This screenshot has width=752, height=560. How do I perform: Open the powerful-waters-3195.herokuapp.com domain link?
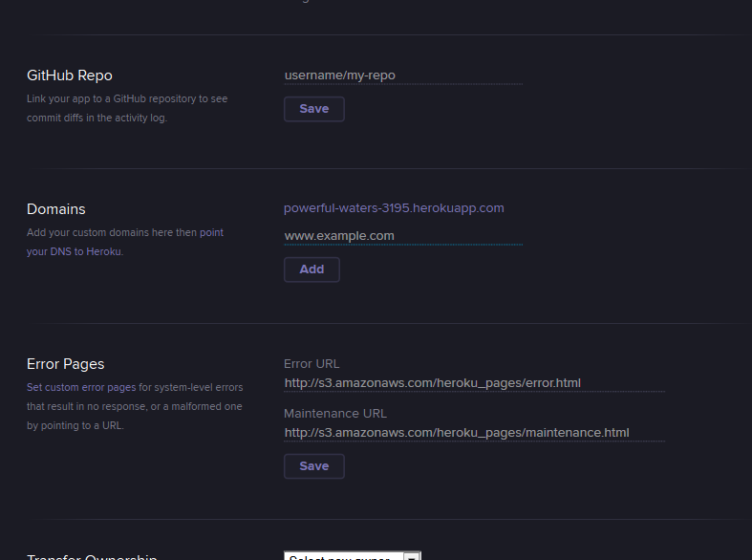click(x=394, y=208)
